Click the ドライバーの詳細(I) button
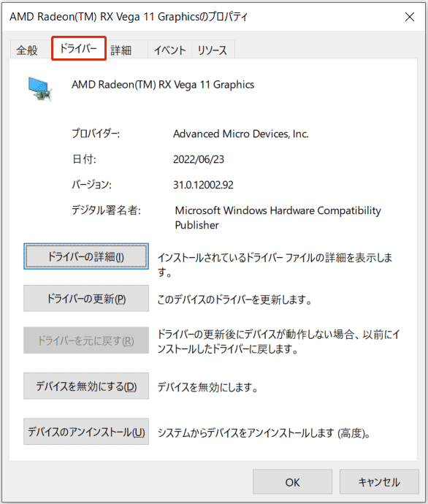 click(x=86, y=256)
